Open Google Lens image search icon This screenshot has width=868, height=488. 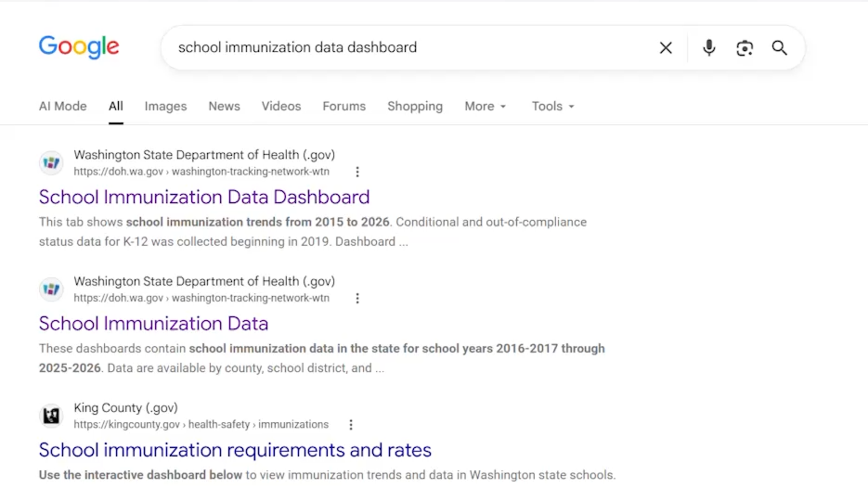(x=744, y=48)
